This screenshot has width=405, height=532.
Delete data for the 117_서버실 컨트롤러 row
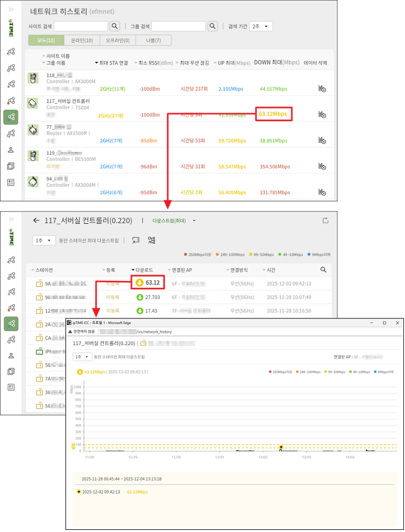(322, 114)
